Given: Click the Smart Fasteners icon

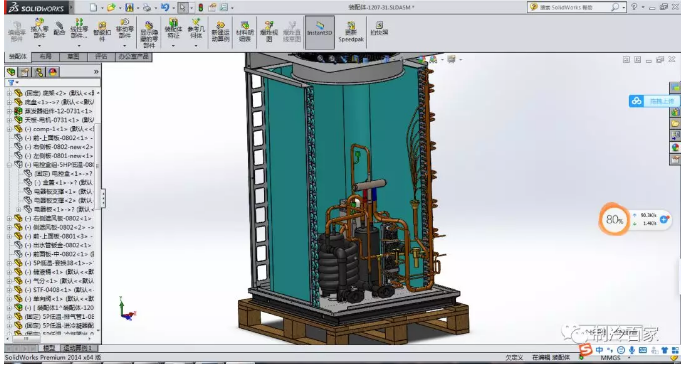Looking at the screenshot, I should point(102,32).
